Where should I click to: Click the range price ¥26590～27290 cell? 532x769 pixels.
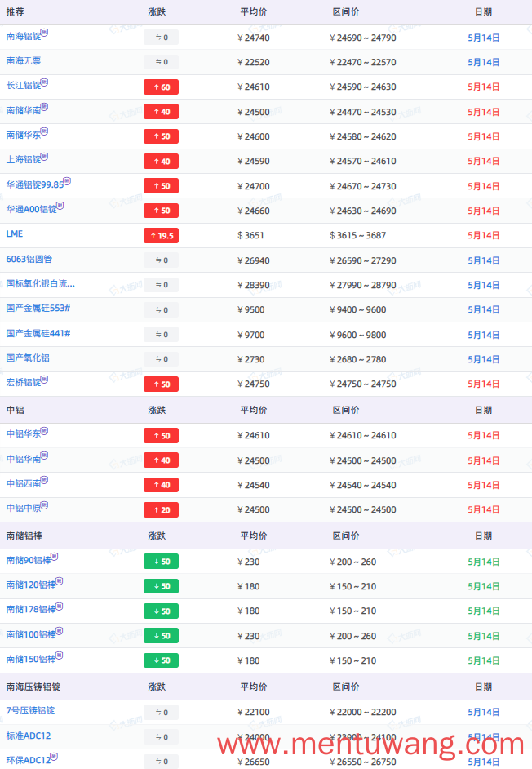[x=363, y=260]
